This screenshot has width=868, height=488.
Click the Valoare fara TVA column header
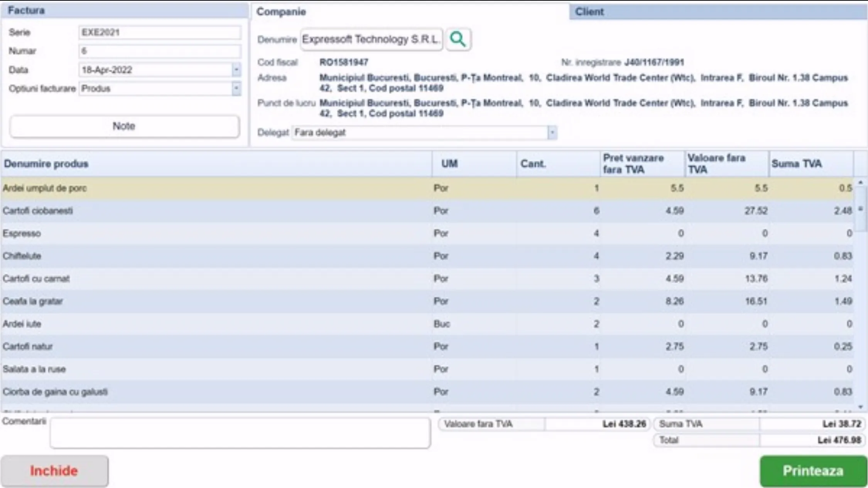tap(727, 164)
